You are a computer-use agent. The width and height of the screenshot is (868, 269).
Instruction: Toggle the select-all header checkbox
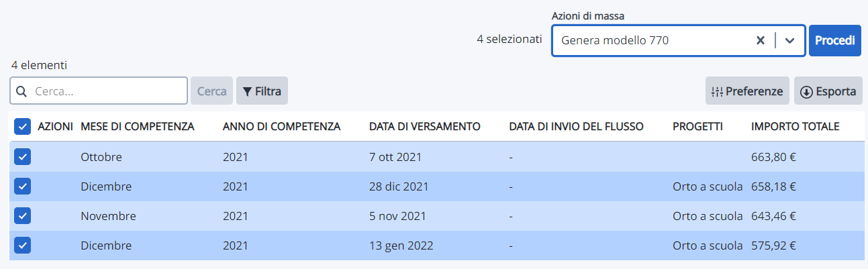point(22,126)
